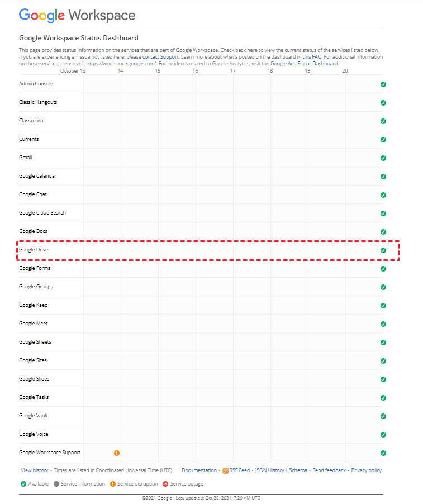Image resolution: width=423 pixels, height=504 pixels.
Task: Click the Currents green status icon
Action: (x=383, y=140)
